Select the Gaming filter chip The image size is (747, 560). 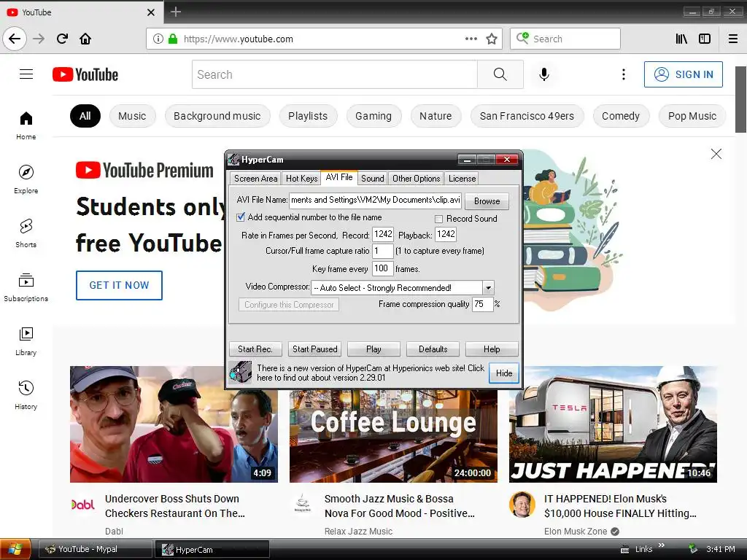(x=373, y=116)
